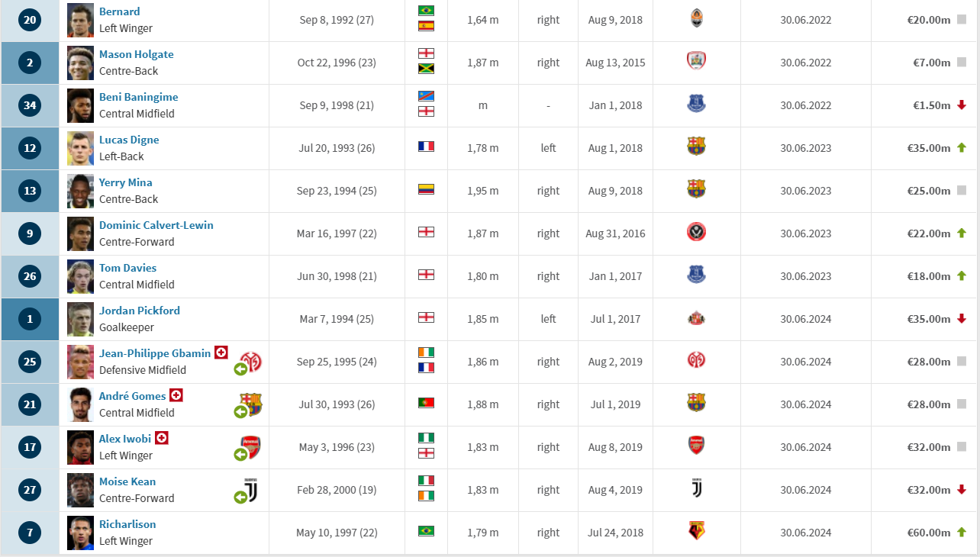Image resolution: width=980 pixels, height=557 pixels.
Task: Open Dominic Calvert-Lewin's profile link
Action: [156, 225]
